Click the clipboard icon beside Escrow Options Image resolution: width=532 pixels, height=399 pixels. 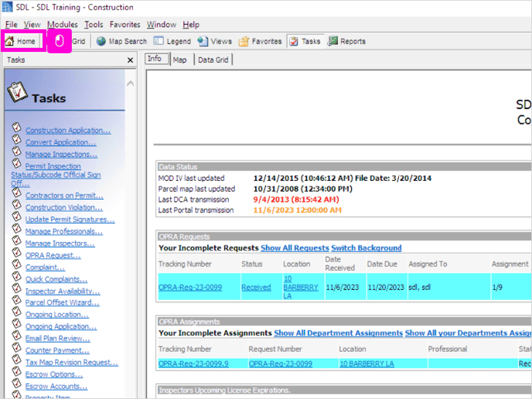(17, 371)
